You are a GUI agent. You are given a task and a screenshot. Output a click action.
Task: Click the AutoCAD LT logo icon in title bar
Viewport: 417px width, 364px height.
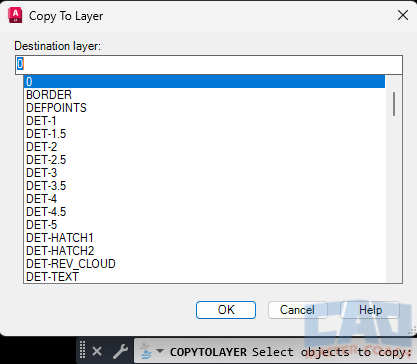(15, 15)
